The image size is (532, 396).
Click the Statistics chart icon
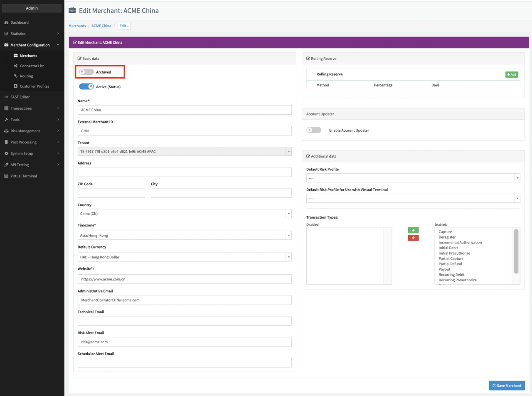[6, 34]
